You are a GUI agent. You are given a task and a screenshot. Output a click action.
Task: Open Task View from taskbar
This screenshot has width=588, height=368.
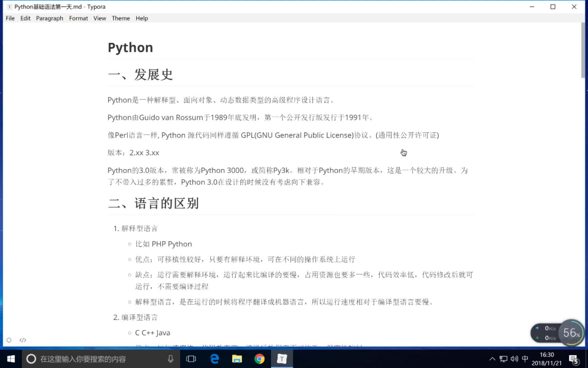(191, 359)
